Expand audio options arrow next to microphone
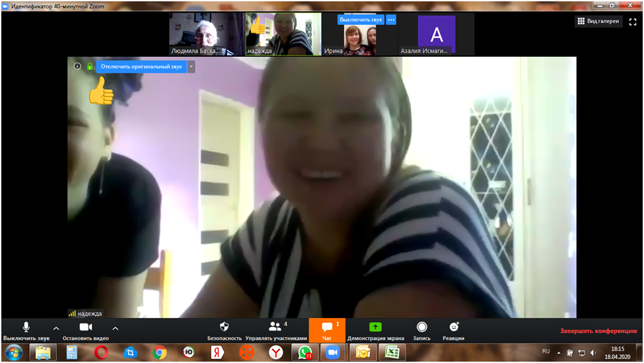The width and height of the screenshot is (644, 363). coord(55,328)
